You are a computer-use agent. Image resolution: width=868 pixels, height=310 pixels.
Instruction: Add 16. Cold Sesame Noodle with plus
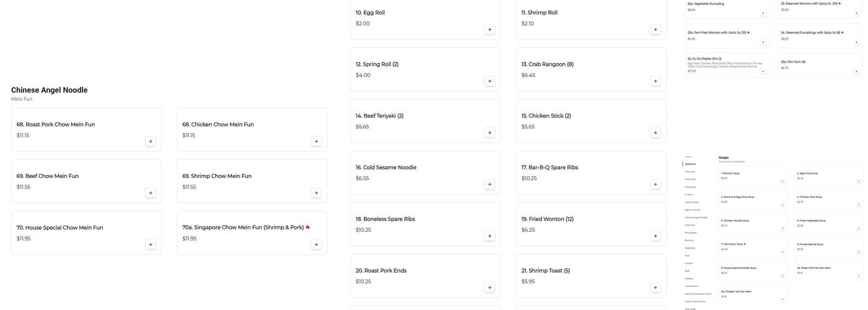tap(489, 184)
